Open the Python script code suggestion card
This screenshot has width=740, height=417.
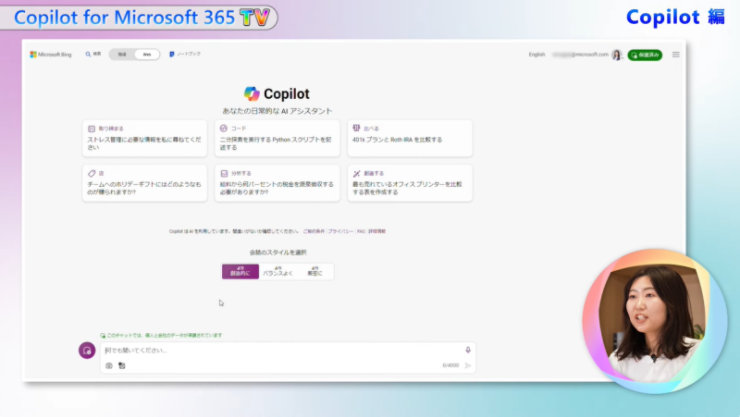pos(277,138)
